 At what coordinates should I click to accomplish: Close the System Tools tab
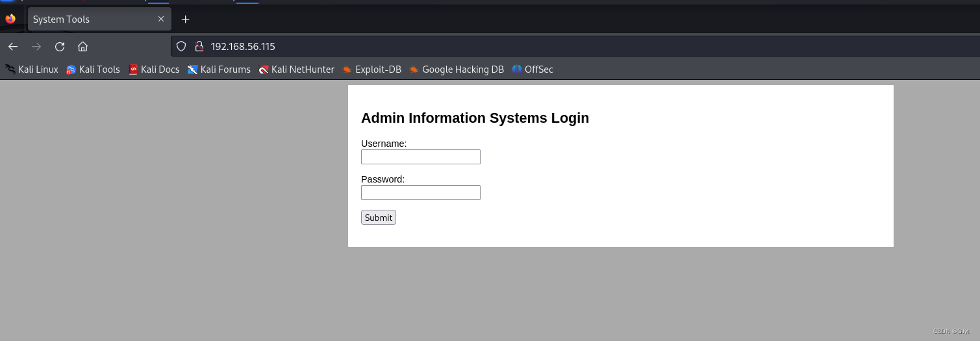tap(161, 19)
